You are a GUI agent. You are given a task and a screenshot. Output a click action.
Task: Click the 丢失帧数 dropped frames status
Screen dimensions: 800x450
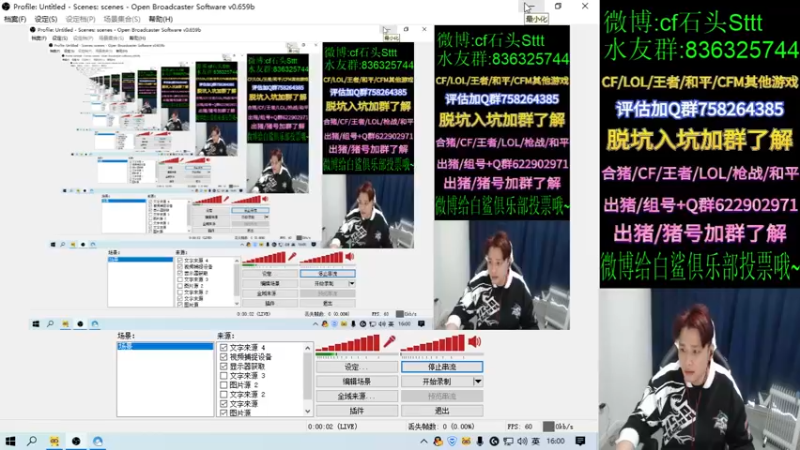pyautogui.click(x=442, y=427)
